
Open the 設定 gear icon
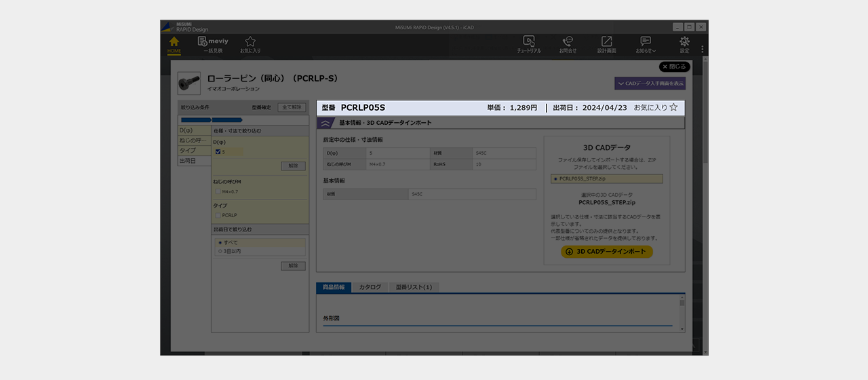[684, 44]
